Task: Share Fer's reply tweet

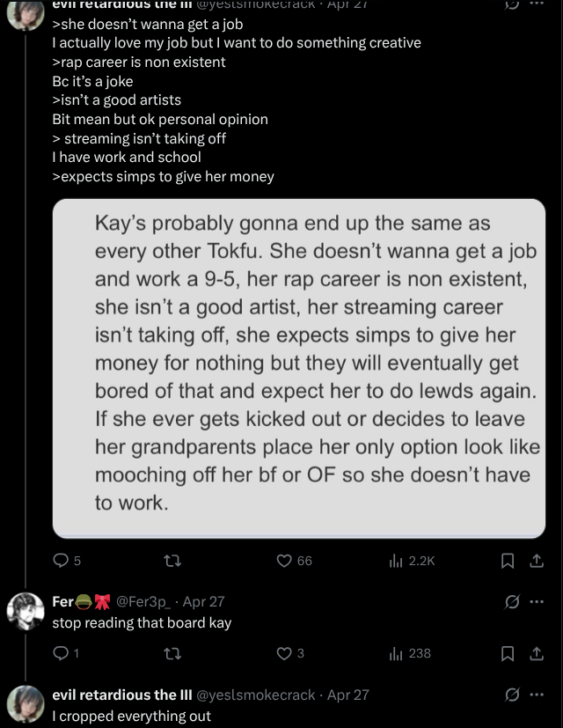Action: (537, 653)
